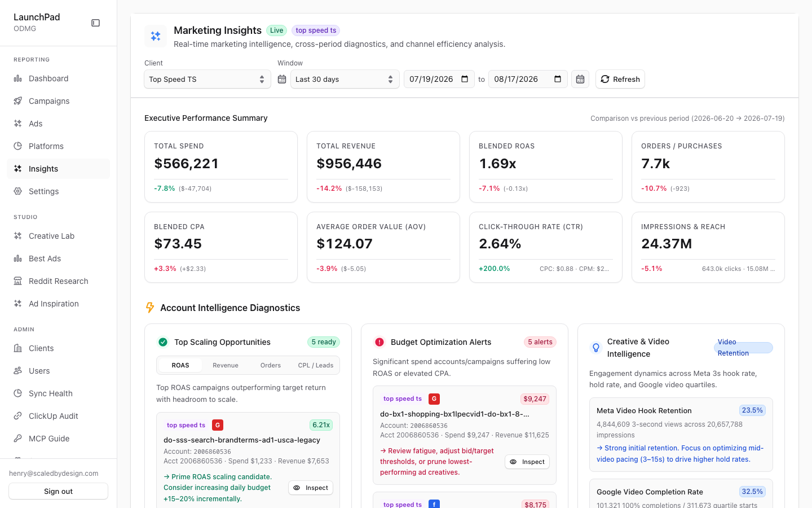This screenshot has width=812, height=508.
Task: Open MCP Guide wrench item
Action: click(x=58, y=439)
